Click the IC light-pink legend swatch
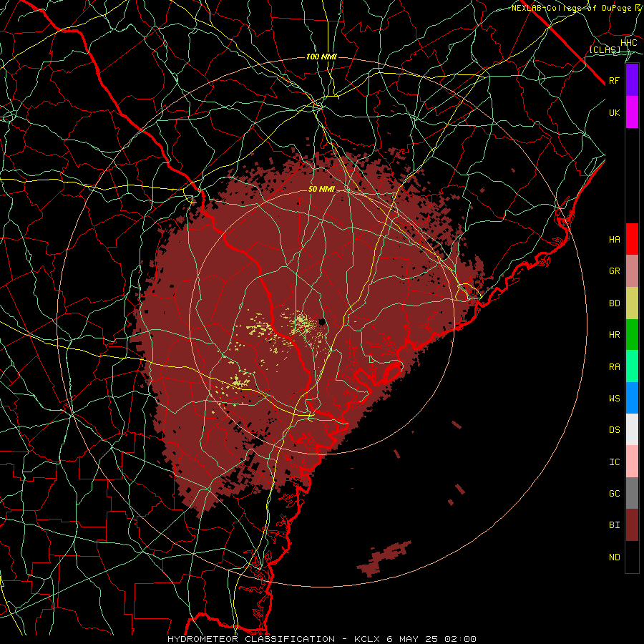The height and width of the screenshot is (644, 644). pos(632,462)
